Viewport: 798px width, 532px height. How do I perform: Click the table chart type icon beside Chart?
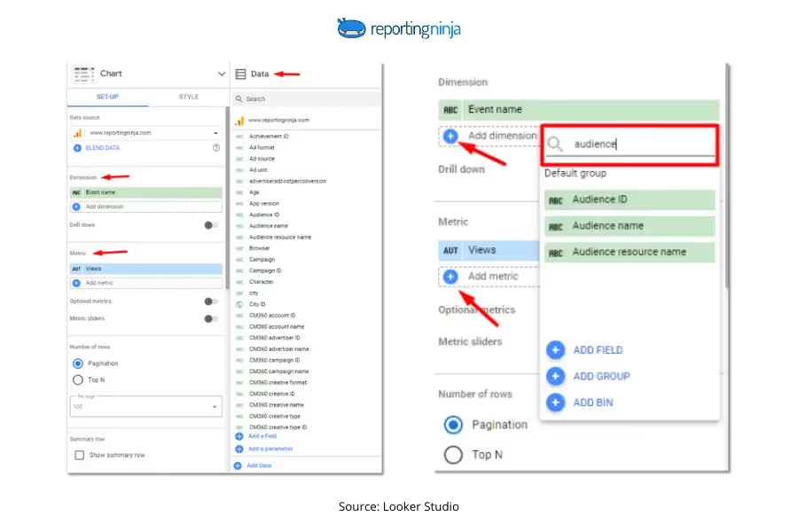[x=84, y=74]
